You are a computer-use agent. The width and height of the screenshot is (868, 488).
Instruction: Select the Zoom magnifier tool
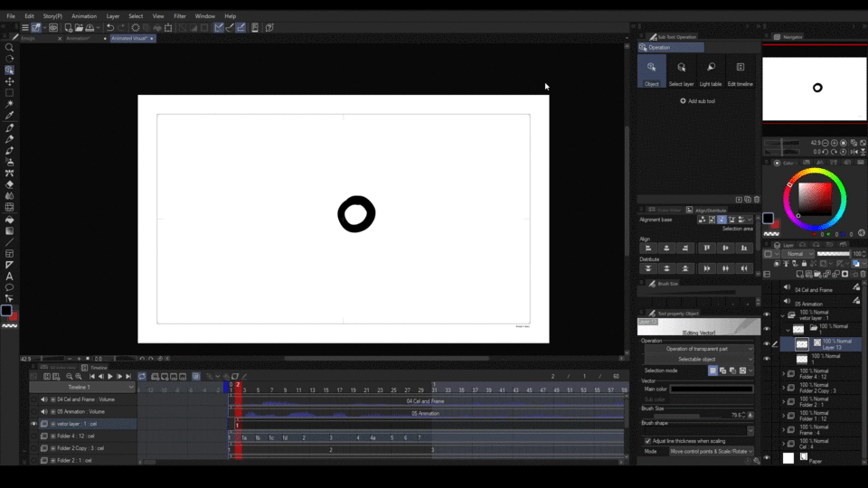[x=10, y=48]
